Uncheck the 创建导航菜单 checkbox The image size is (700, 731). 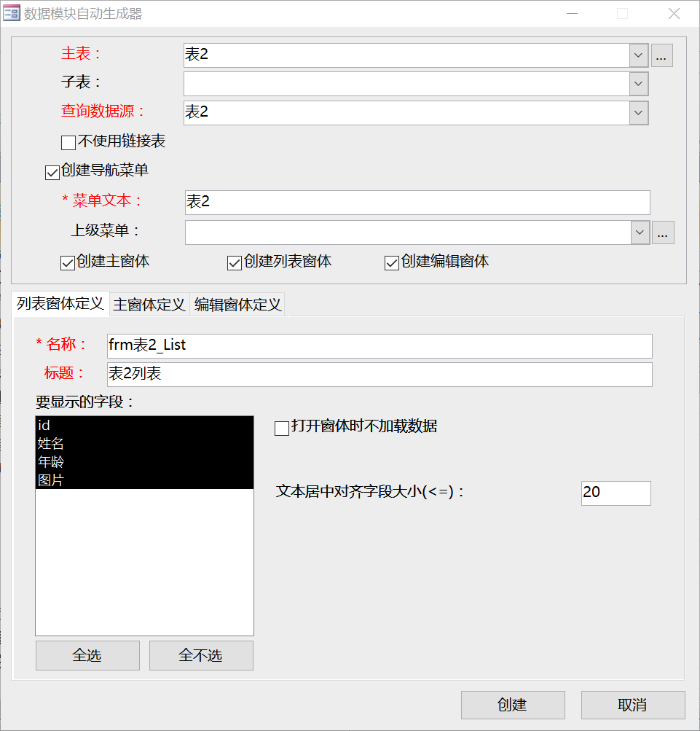[52, 172]
